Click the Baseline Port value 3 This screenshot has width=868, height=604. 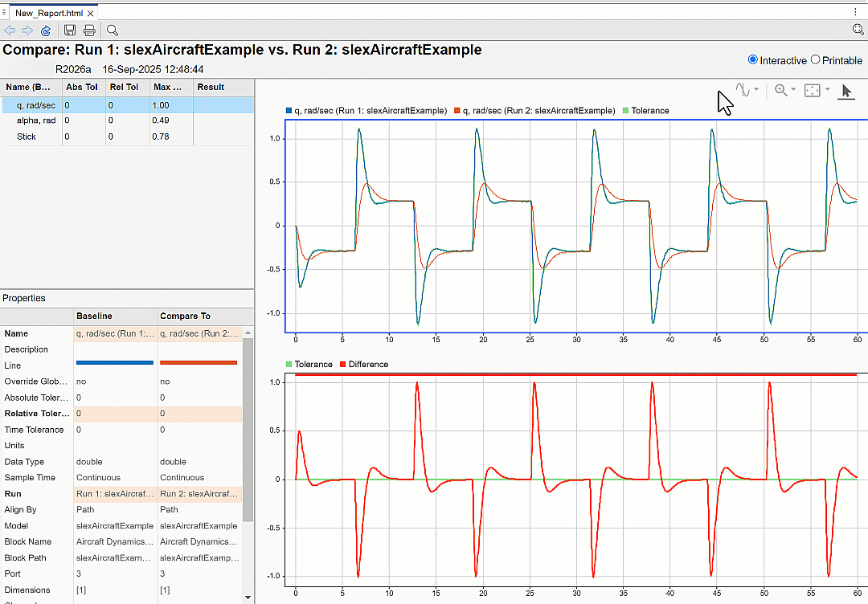[79, 574]
